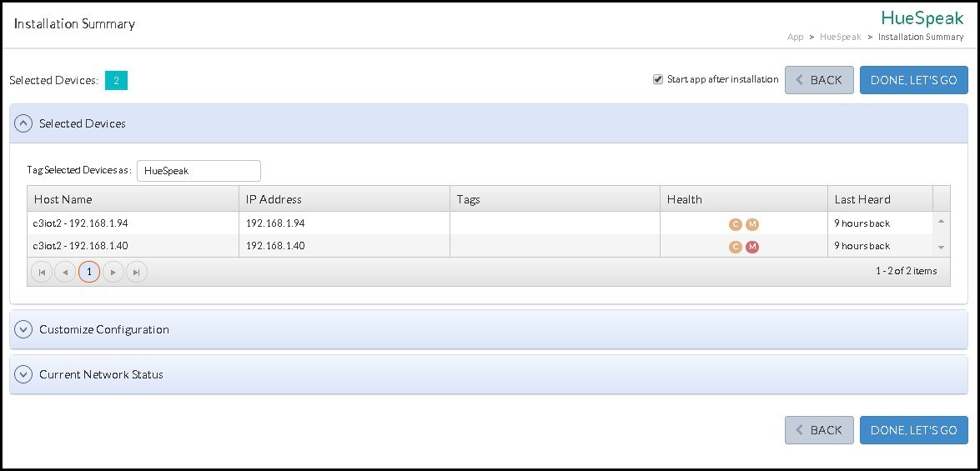The image size is (980, 471).
Task: Click table scrollbar down arrow
Action: [x=942, y=248]
